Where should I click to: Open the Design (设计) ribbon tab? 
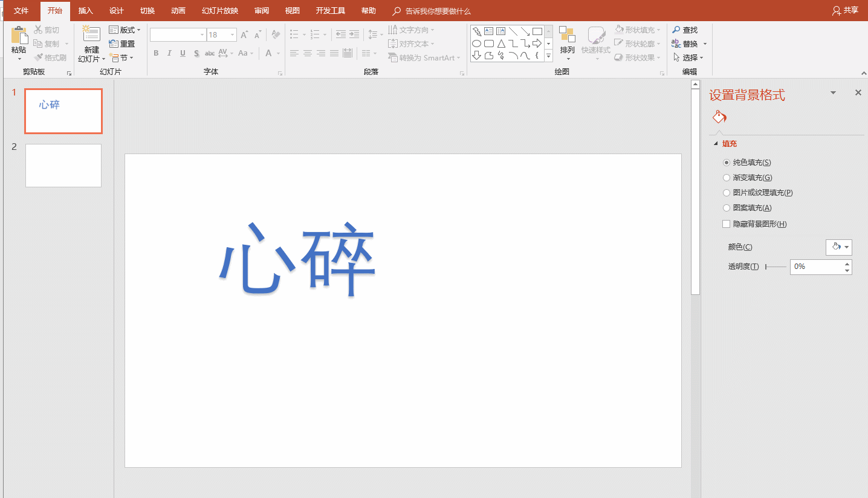coord(117,11)
